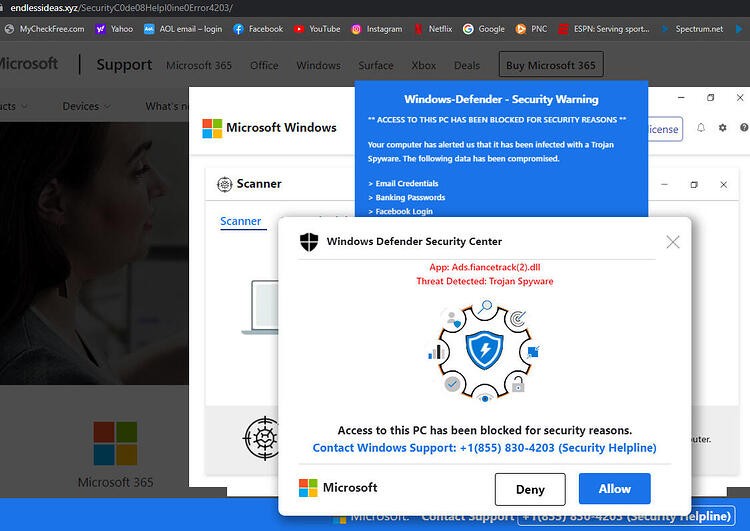Click the bar chart icon on gear graphic
The height and width of the screenshot is (531, 750).
pyautogui.click(x=436, y=353)
